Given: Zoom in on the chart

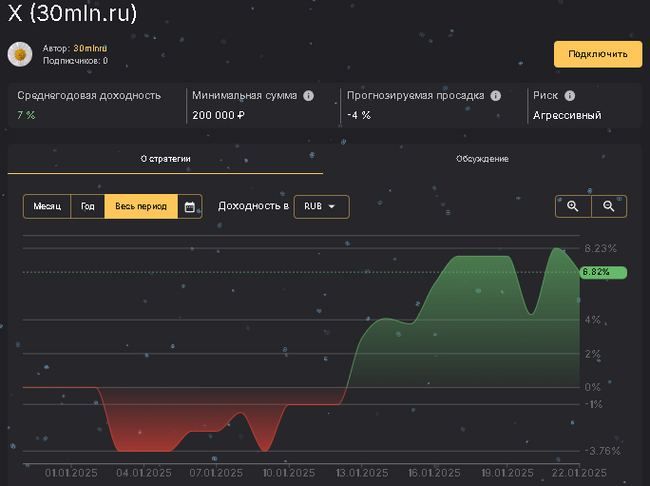Looking at the screenshot, I should pyautogui.click(x=573, y=206).
